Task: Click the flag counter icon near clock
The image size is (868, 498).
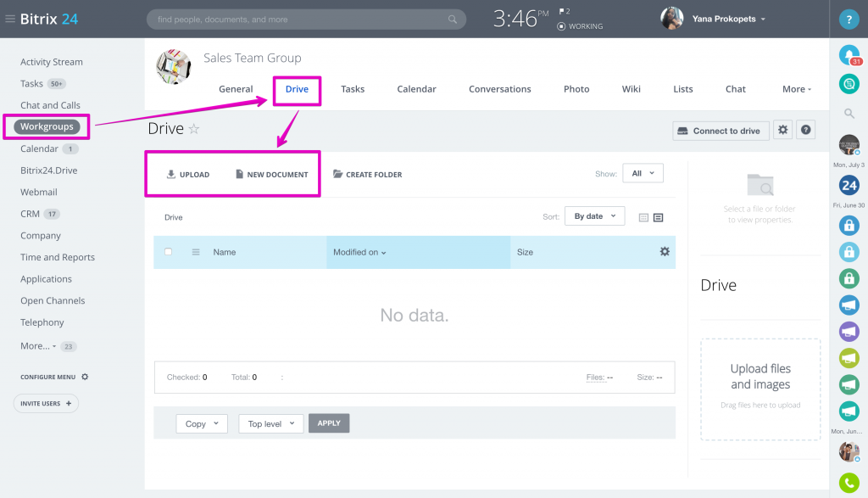Action: [564, 11]
